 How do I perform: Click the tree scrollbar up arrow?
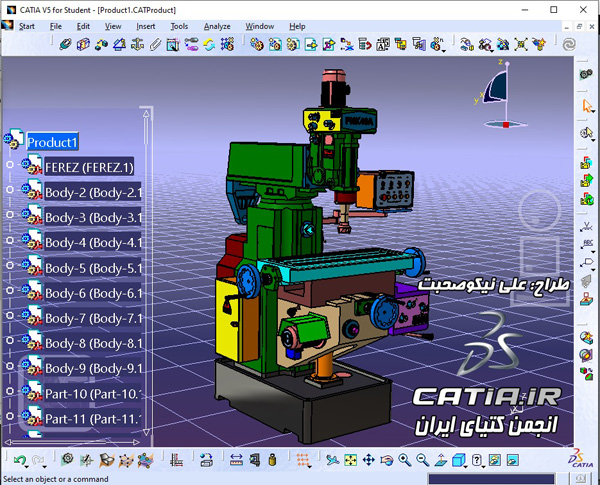(146, 113)
